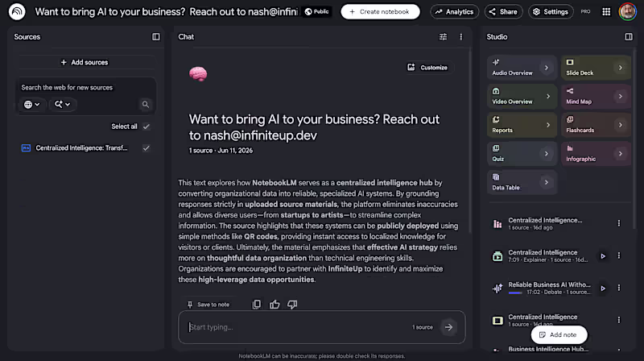
Task: Open Chat panel three-dot menu
Action: (x=460, y=37)
